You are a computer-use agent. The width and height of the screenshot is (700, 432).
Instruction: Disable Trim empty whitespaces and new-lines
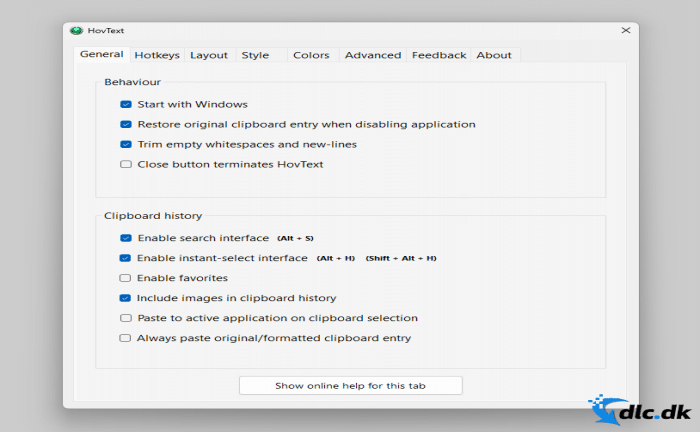tap(126, 145)
